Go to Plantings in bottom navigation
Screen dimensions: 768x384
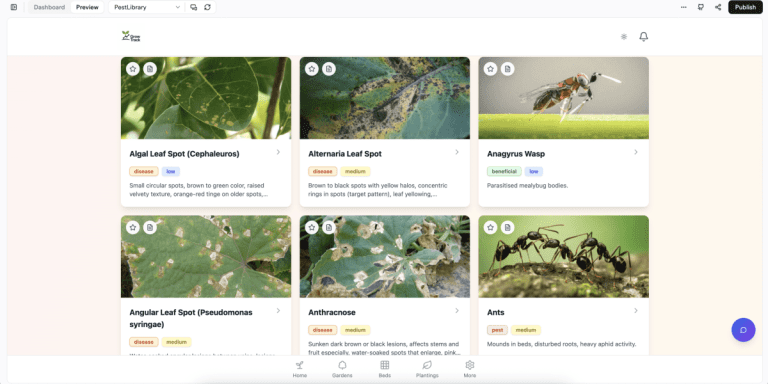427,369
